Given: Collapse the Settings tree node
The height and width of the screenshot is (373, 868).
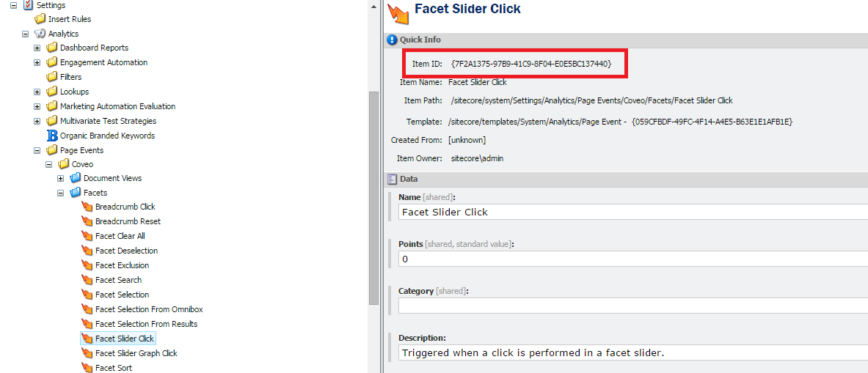Looking at the screenshot, I should [13, 5].
